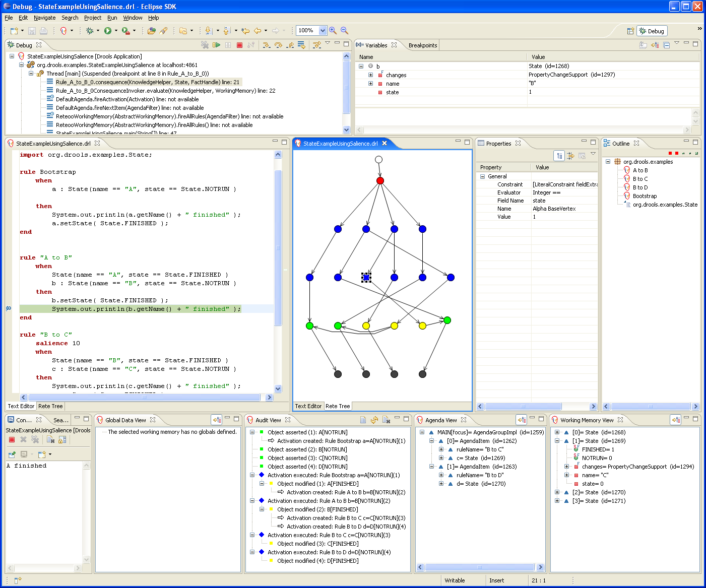Image resolution: width=706 pixels, height=588 pixels.
Task: Select the highlighted blue Rete tree node
Action: [x=366, y=277]
